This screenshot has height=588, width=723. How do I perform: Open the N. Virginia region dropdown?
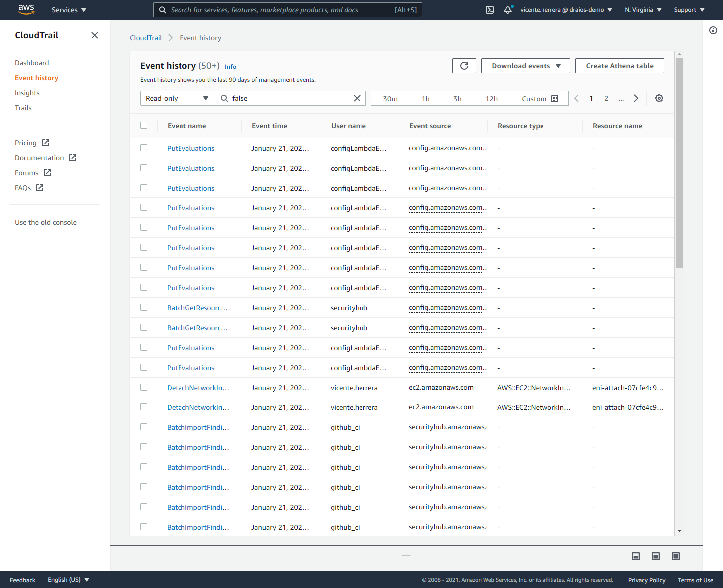point(643,10)
